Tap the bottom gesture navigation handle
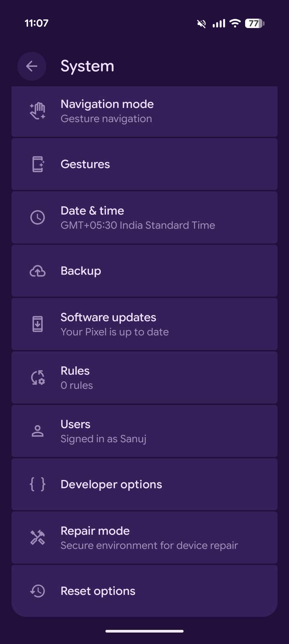The image size is (289, 644). pos(144,631)
